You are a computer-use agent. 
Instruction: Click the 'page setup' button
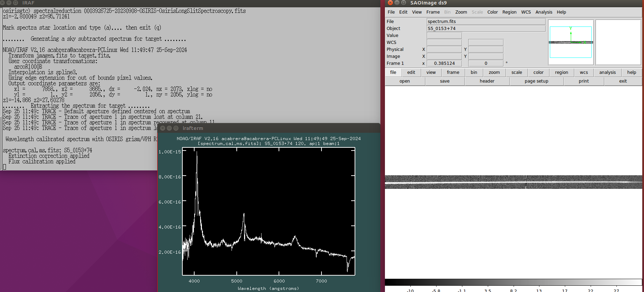pos(536,81)
